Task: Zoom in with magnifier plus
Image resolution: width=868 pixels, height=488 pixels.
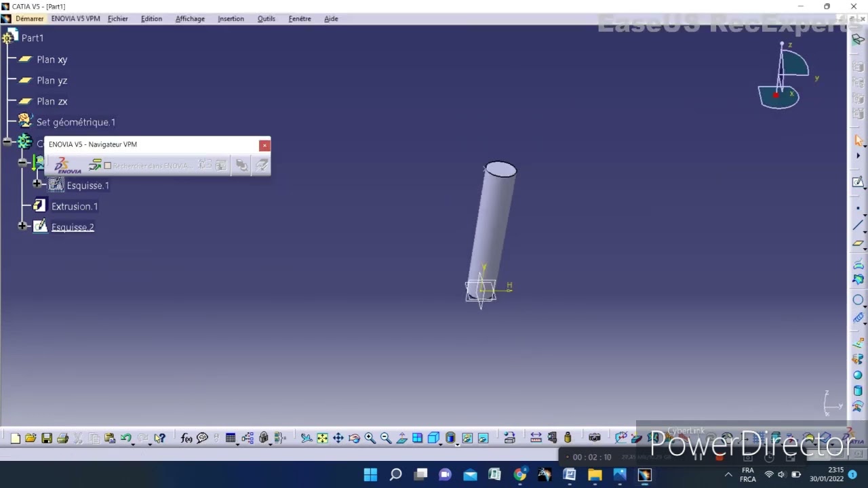Action: pos(370,439)
